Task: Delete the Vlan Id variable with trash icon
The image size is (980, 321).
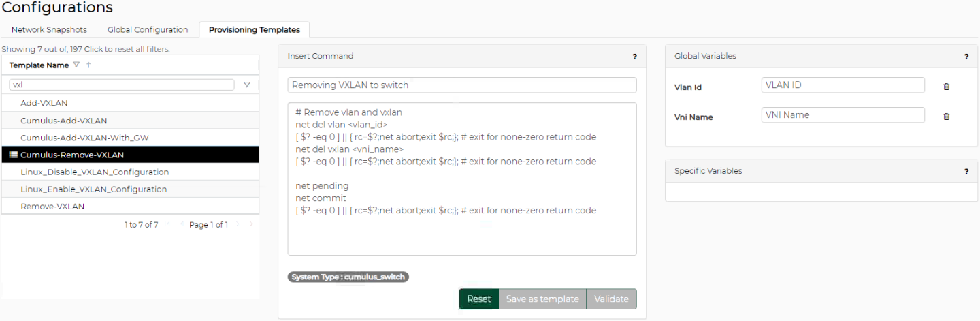Action: click(946, 87)
